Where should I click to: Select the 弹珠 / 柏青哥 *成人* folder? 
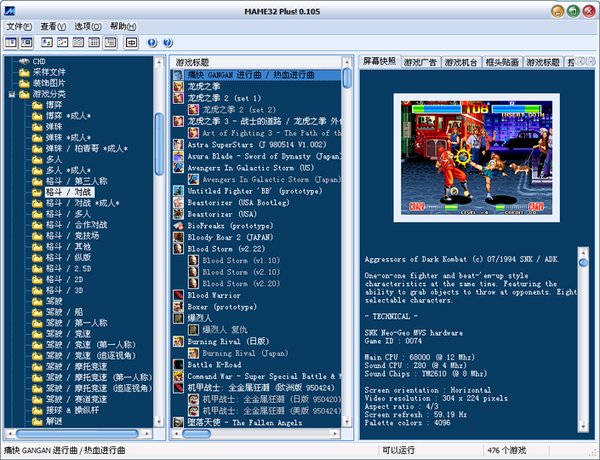click(x=87, y=148)
